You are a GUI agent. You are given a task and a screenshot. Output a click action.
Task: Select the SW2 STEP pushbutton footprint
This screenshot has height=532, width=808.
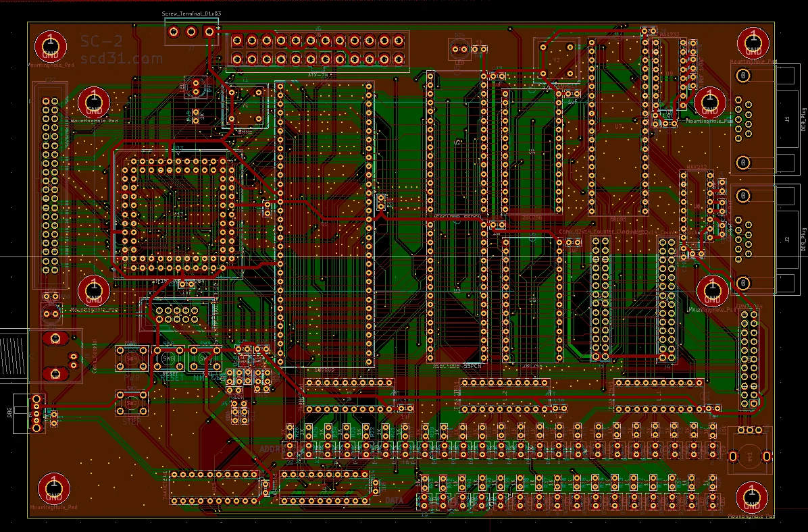(x=132, y=403)
